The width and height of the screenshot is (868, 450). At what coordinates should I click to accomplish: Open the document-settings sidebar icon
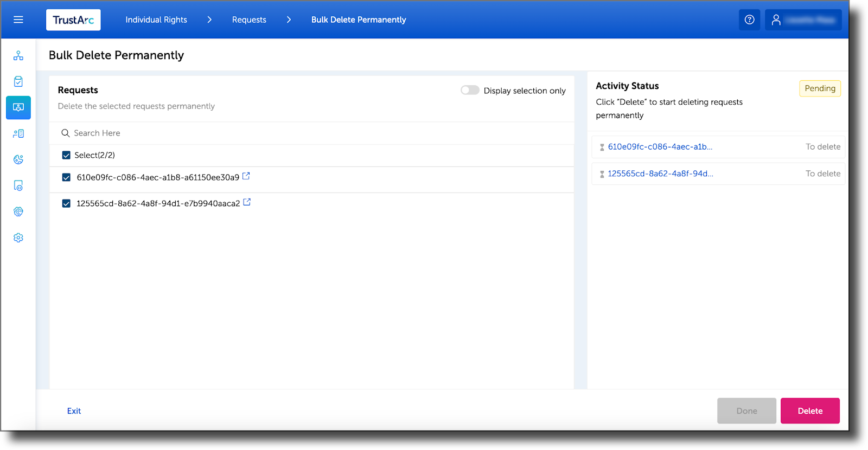coord(18,185)
